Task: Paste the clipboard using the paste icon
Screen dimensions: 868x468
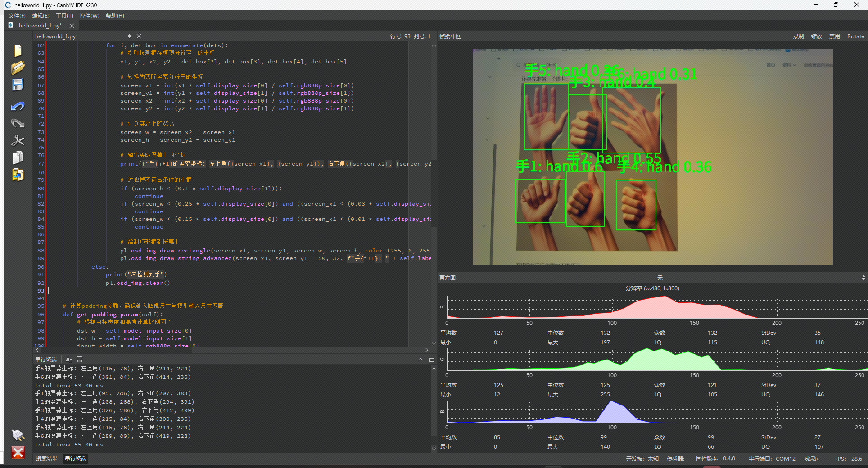Action: tap(18, 175)
